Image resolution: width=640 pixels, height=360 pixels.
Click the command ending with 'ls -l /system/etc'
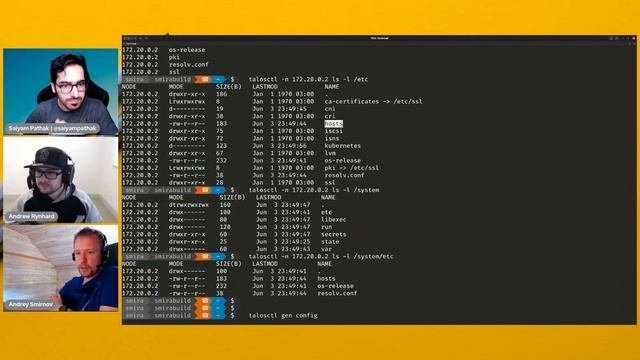pos(321,256)
